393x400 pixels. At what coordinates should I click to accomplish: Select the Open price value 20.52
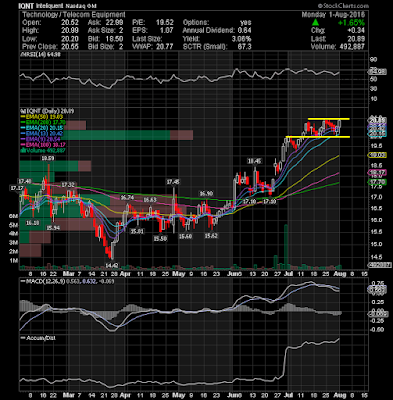pyautogui.click(x=70, y=23)
